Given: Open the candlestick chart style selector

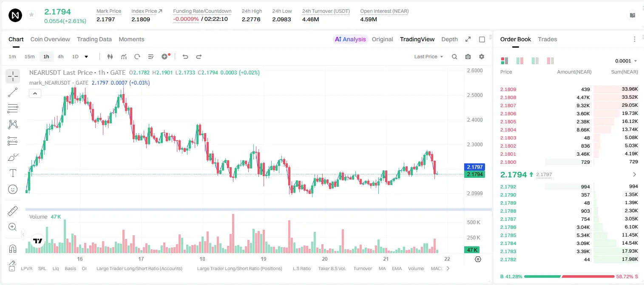Looking at the screenshot, I should tap(110, 57).
